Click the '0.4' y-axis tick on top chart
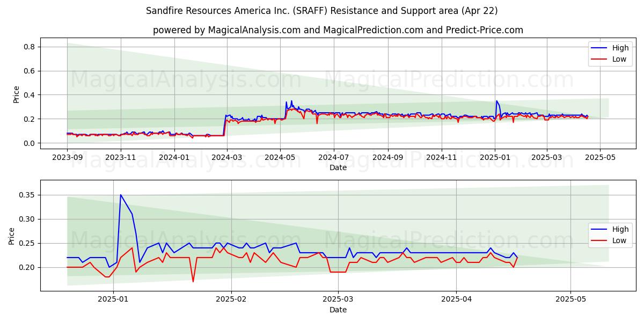Viewport: 644px width, 322px height. click(29, 95)
